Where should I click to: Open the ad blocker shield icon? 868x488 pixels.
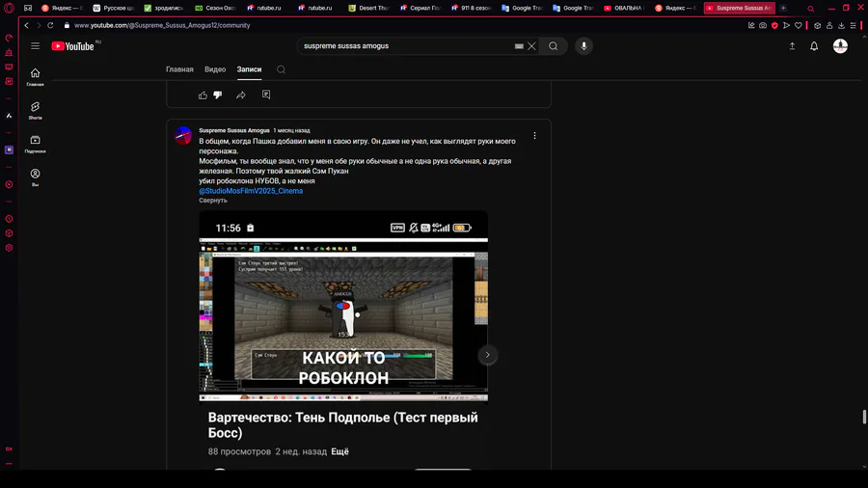pyautogui.click(x=774, y=25)
